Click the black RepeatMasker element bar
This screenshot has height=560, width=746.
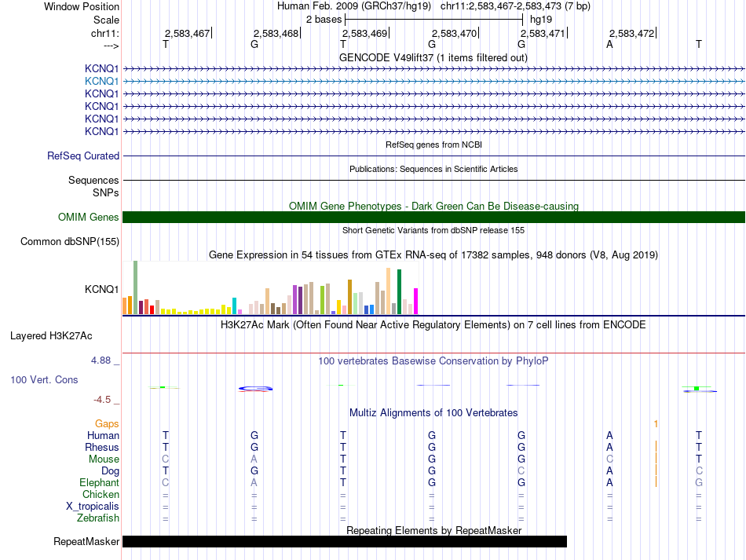(345, 541)
